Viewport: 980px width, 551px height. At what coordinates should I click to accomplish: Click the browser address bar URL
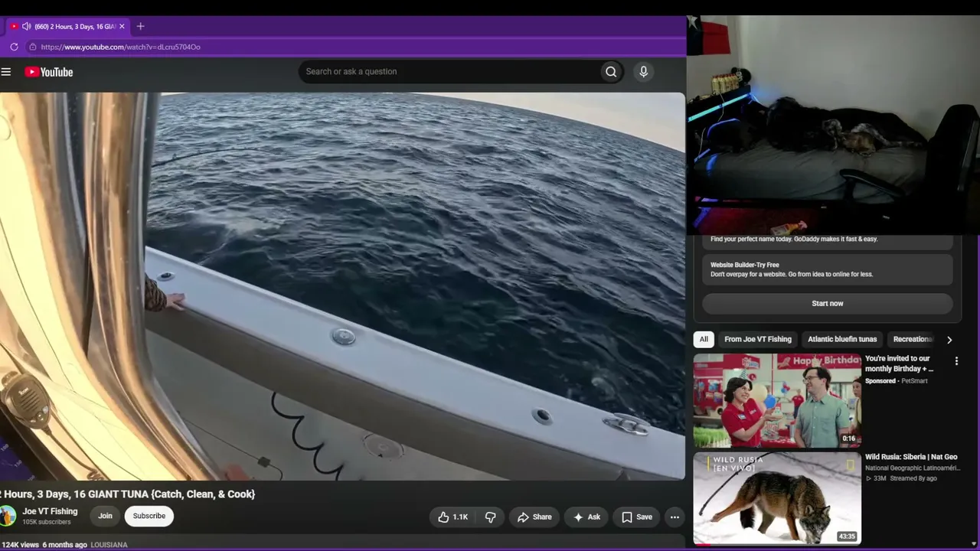(121, 47)
